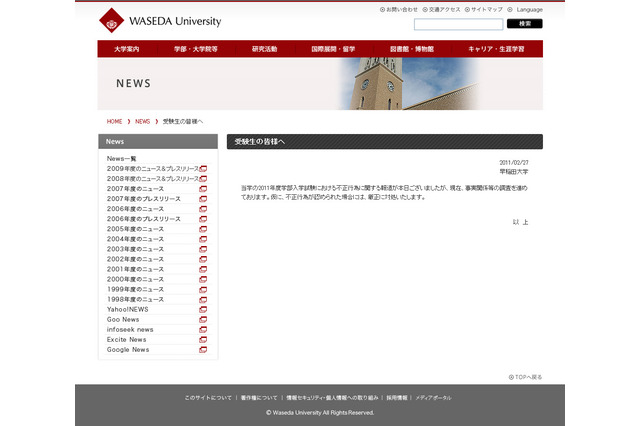Open the 2009年度のニュース&プレスリリース link
Viewport: 640px width, 426px height.
(153, 169)
